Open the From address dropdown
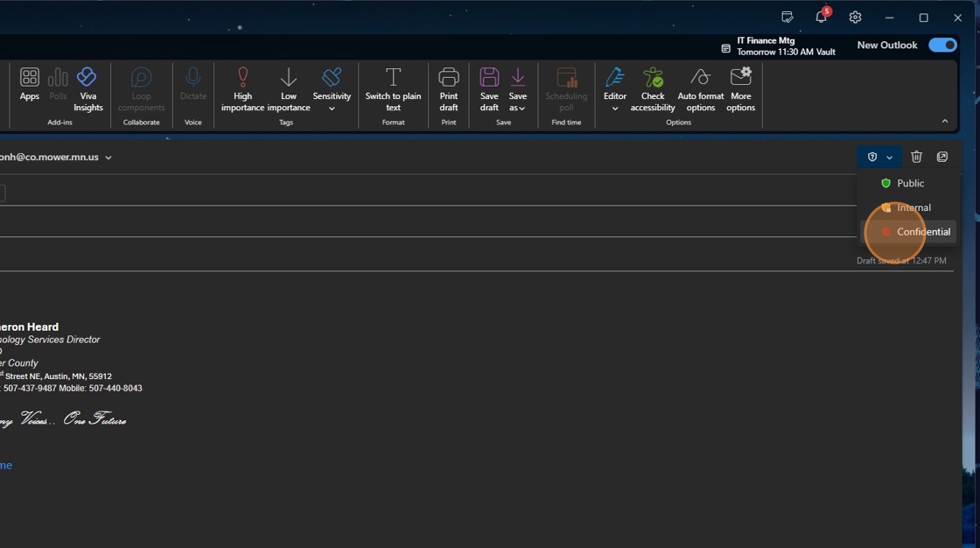Screen dimensions: 980x548 point(108,158)
